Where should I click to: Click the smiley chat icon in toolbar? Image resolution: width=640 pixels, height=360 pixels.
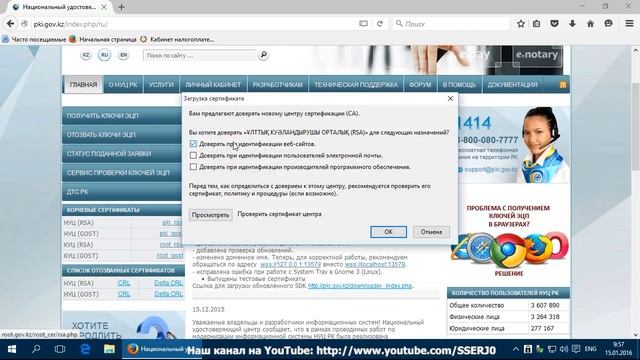[x=608, y=24]
